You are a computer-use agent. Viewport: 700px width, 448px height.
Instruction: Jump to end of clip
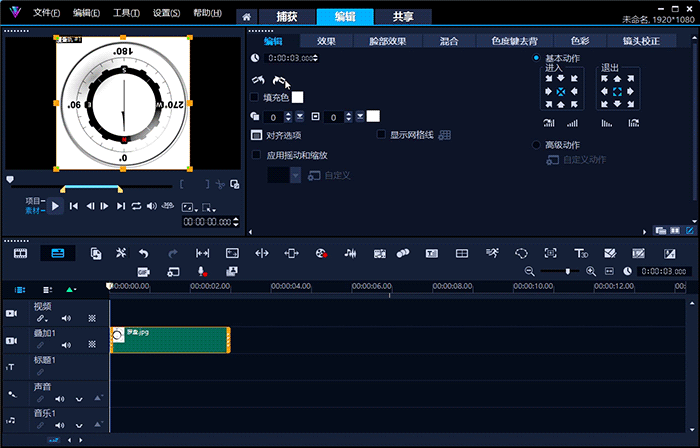[121, 206]
